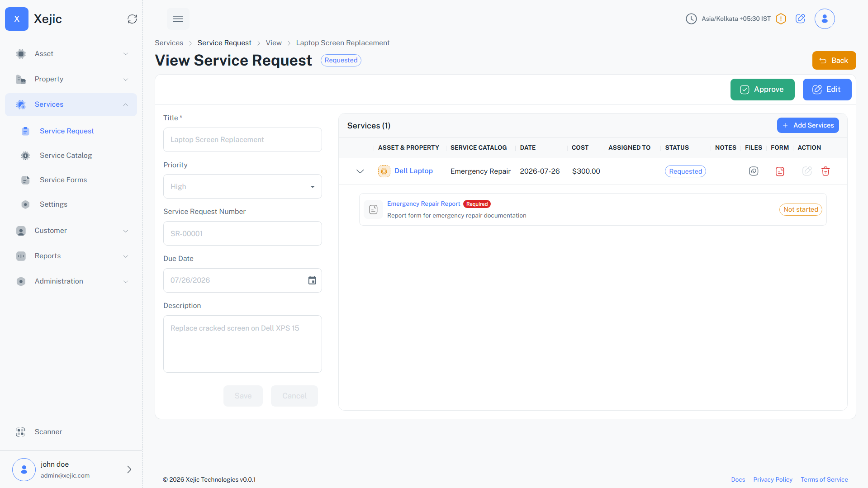Image resolution: width=868 pixels, height=488 pixels.
Task: Open the red form icon for Dell Laptop
Action: click(x=780, y=171)
